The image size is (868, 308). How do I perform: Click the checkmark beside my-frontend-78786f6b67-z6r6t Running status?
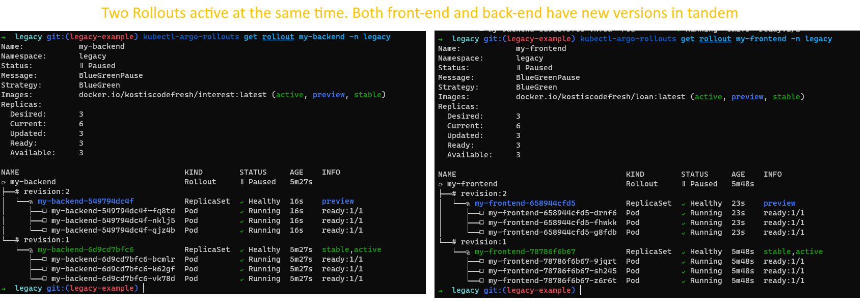click(684, 281)
